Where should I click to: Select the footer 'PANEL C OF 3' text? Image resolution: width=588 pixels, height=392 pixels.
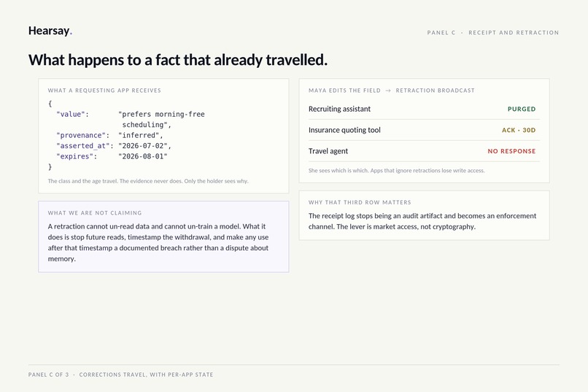pyautogui.click(x=48, y=374)
